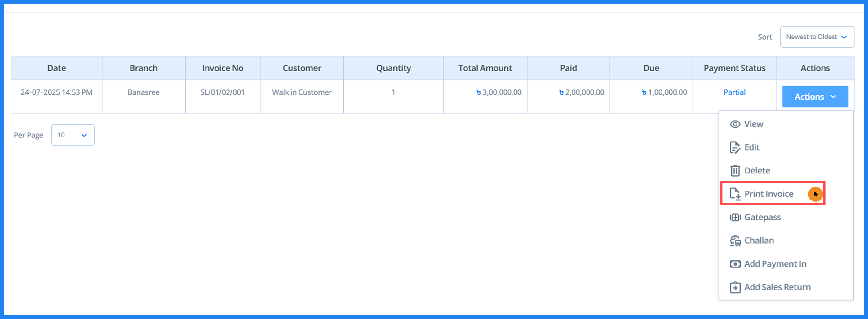868x319 pixels.
Task: Expand the Actions button chevron
Action: click(833, 97)
